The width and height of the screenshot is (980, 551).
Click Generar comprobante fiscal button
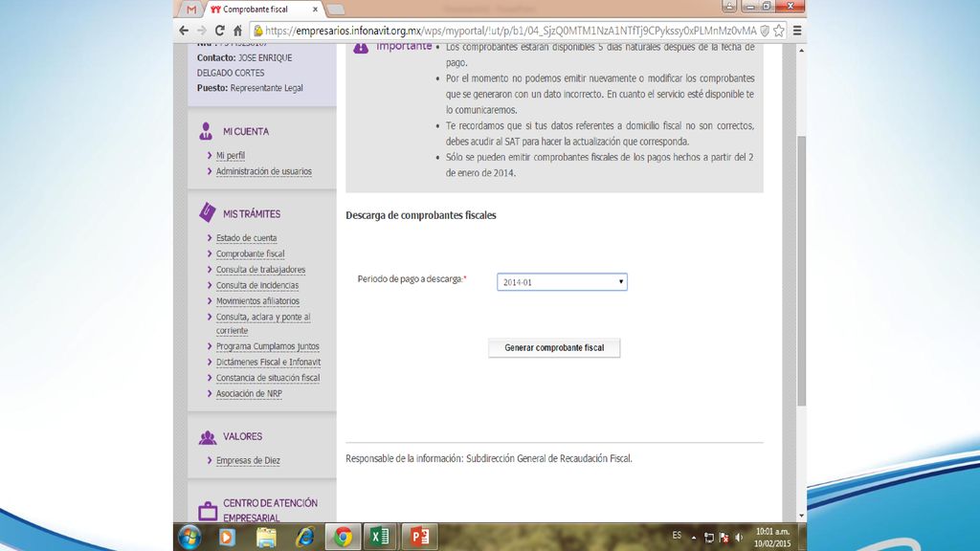tap(554, 348)
